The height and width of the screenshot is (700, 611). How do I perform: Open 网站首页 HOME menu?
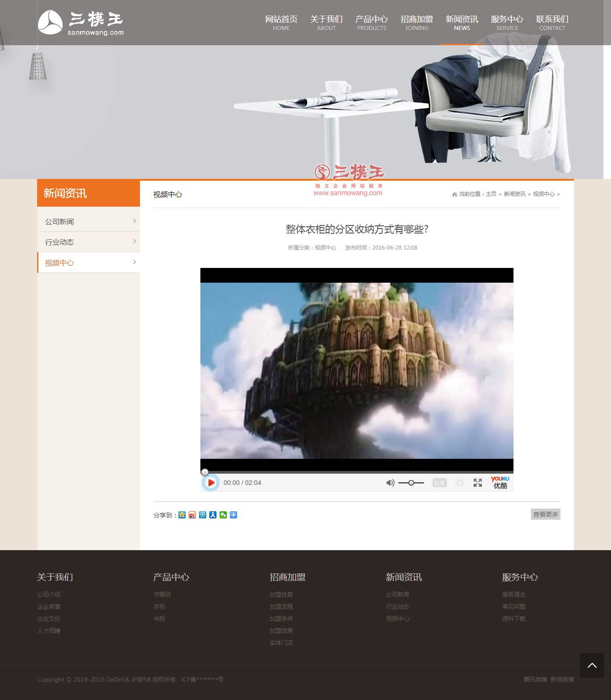tap(281, 22)
